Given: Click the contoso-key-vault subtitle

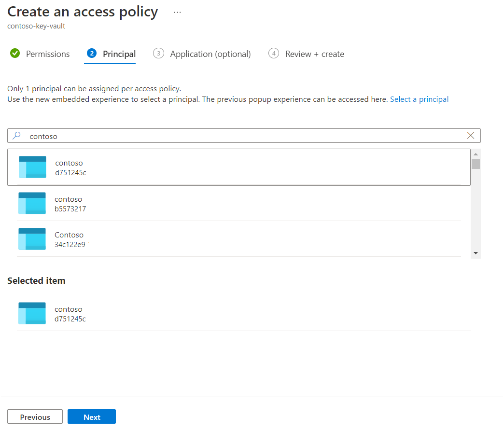Looking at the screenshot, I should pyautogui.click(x=36, y=26).
